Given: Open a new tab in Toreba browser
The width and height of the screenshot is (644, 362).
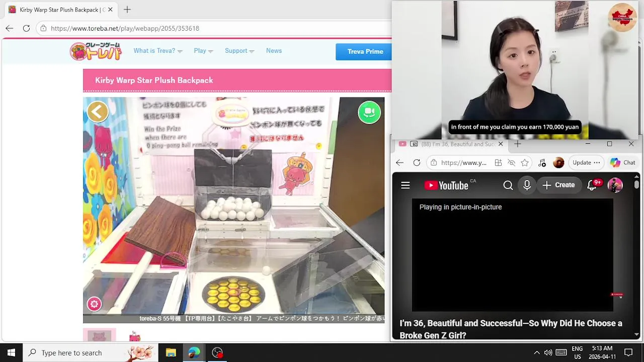Looking at the screenshot, I should tap(127, 10).
